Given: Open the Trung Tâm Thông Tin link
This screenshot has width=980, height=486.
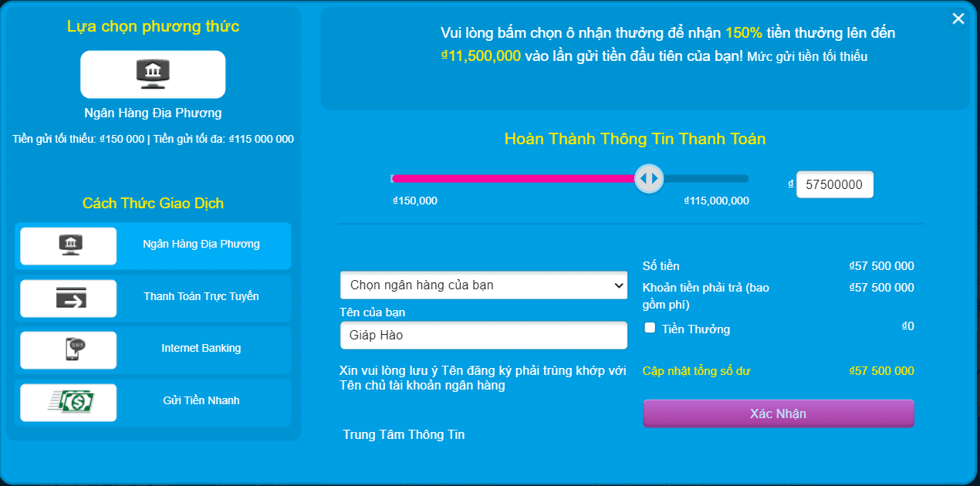Looking at the screenshot, I should pyautogui.click(x=404, y=434).
